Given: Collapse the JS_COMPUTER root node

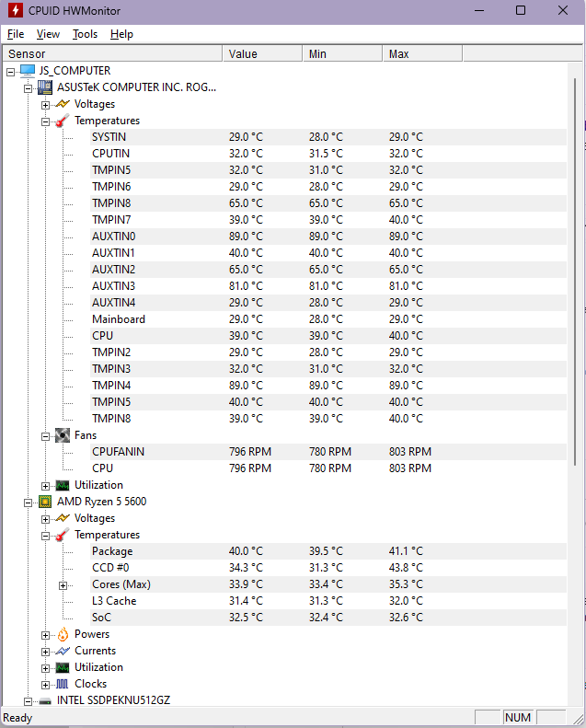Looking at the screenshot, I should coord(10,72).
